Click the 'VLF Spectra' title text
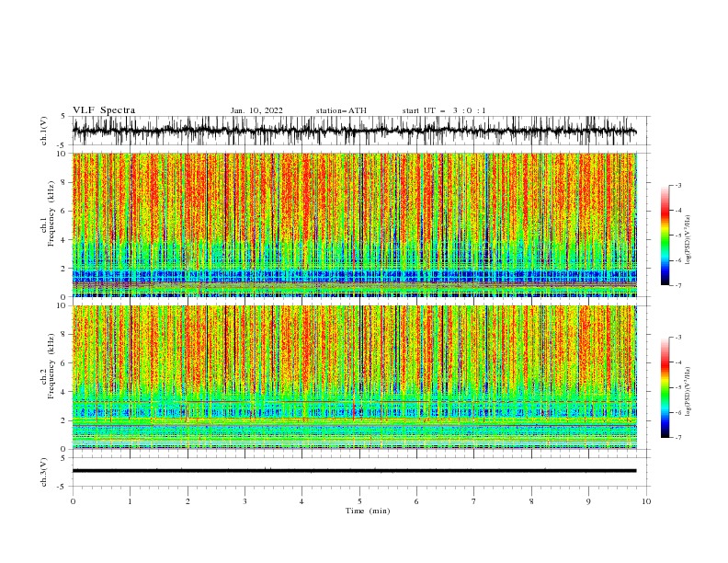The width and height of the screenshot is (728, 563). click(104, 110)
